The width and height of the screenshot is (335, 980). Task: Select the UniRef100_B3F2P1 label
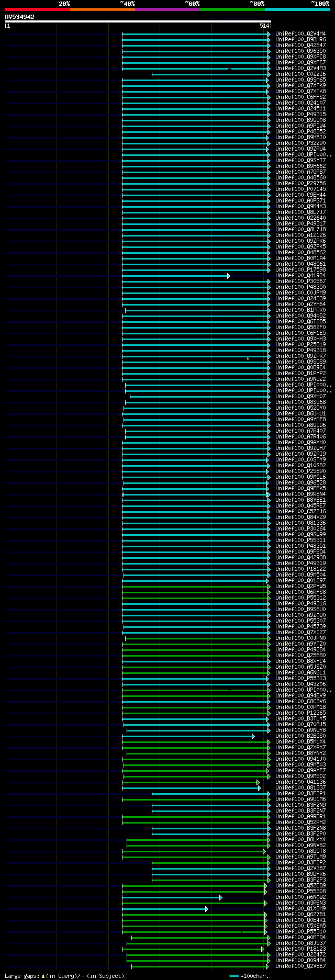300,794
